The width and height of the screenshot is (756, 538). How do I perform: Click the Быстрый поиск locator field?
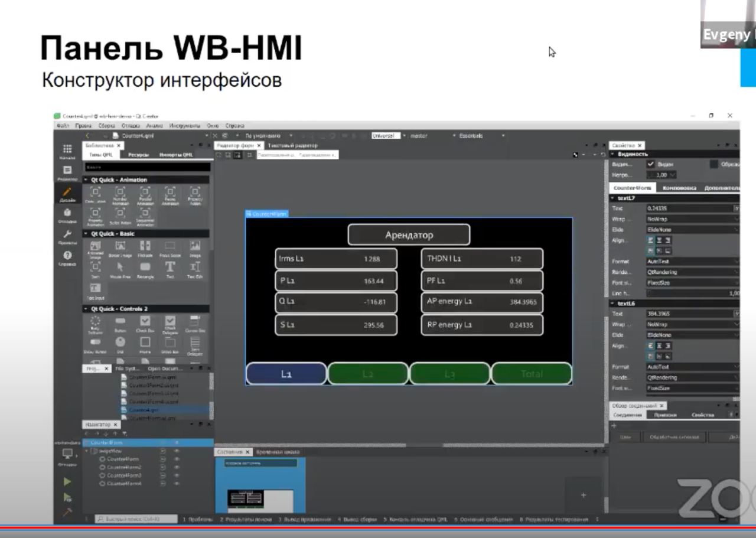coord(136,519)
